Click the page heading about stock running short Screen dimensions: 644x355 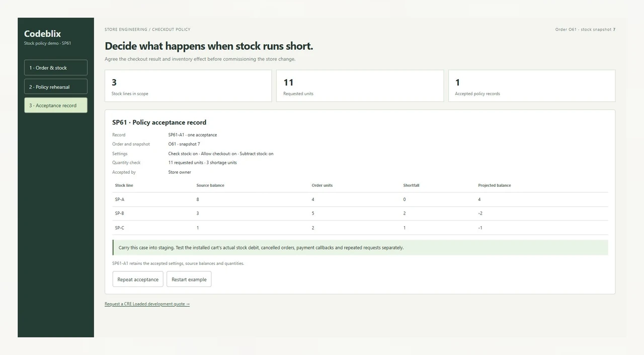[209, 46]
